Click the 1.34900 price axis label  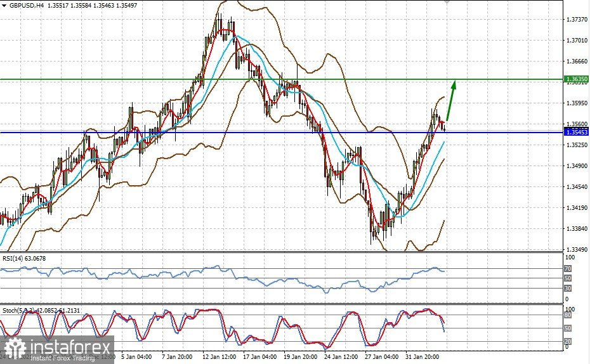pyautogui.click(x=577, y=166)
